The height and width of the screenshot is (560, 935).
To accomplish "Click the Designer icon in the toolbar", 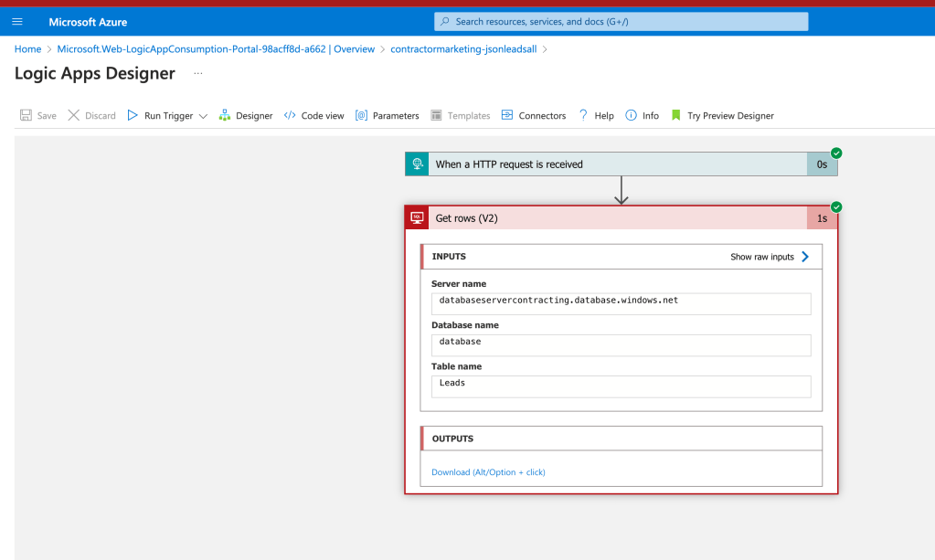I will [224, 115].
